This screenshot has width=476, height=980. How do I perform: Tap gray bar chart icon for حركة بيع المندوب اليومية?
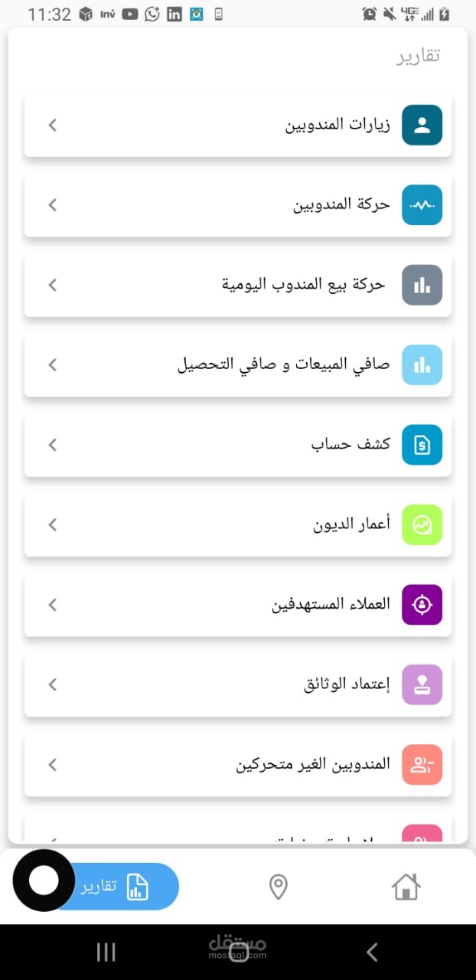tap(422, 285)
